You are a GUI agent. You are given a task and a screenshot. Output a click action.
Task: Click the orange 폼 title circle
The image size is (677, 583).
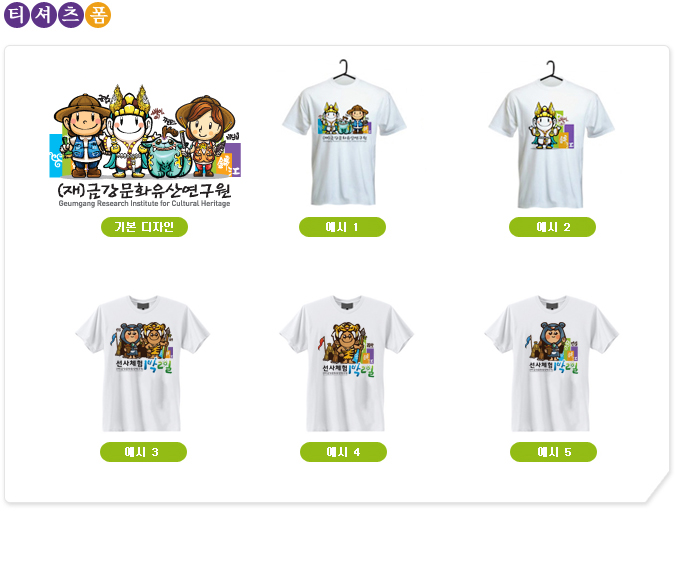98,15
